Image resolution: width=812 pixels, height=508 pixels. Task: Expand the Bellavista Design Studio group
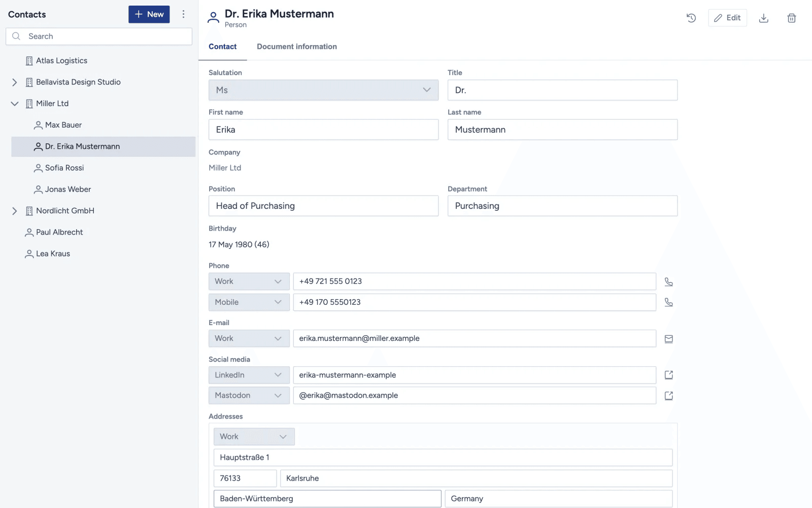click(x=15, y=82)
